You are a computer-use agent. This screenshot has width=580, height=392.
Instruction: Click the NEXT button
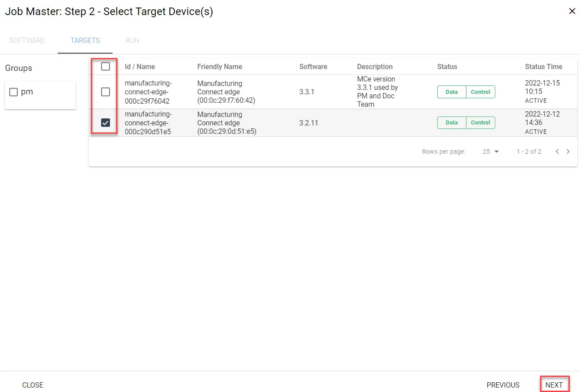554,385
